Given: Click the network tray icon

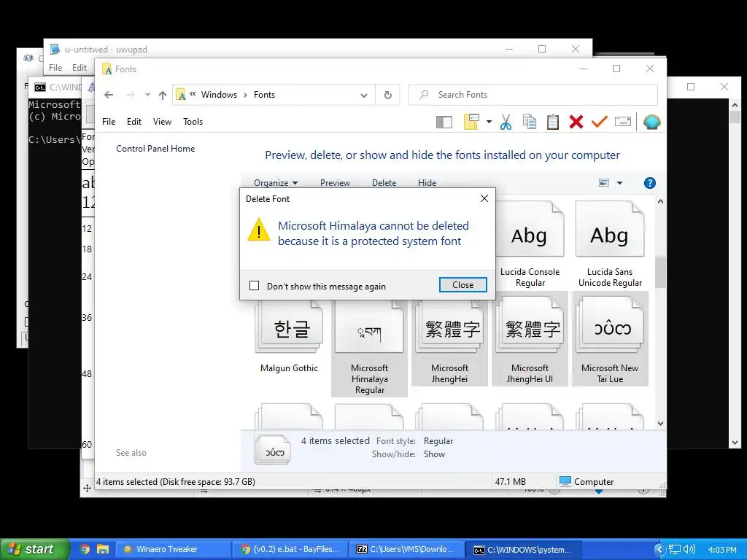Looking at the screenshot, I should click(x=675, y=549).
